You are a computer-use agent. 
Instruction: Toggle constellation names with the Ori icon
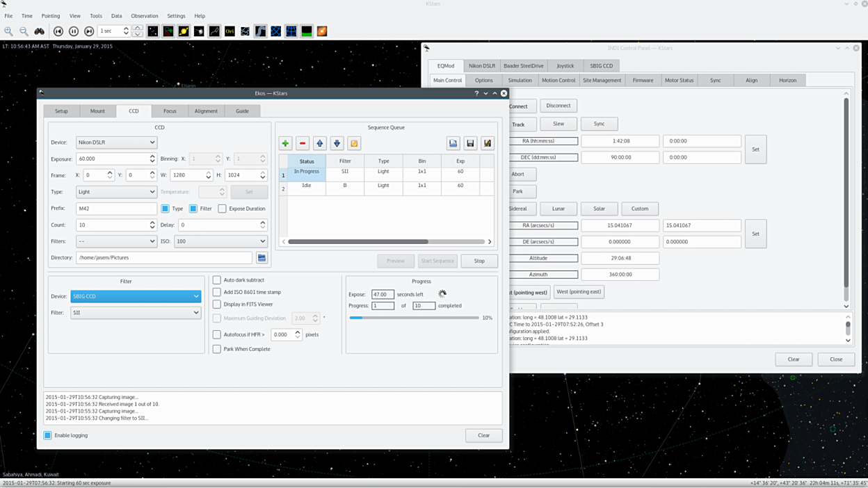[x=230, y=31]
